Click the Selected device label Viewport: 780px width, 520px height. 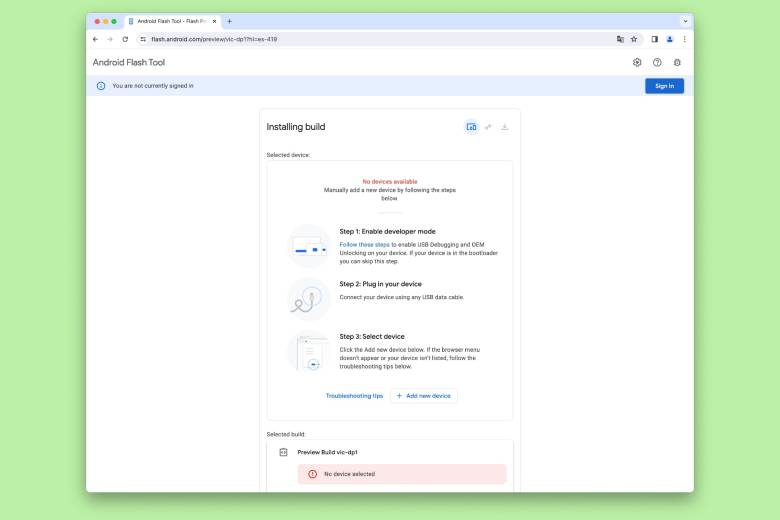tap(288, 155)
